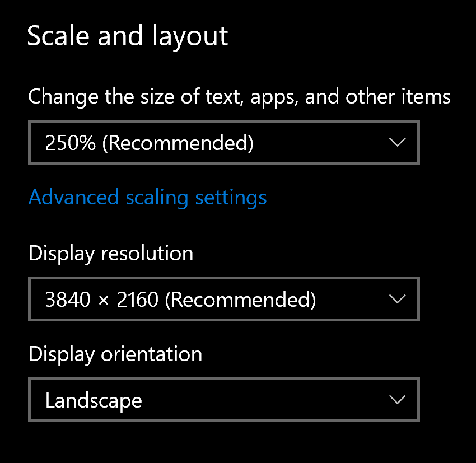476x463 pixels.
Task: Select the "Landscape" text in orientation box
Action: (x=94, y=401)
